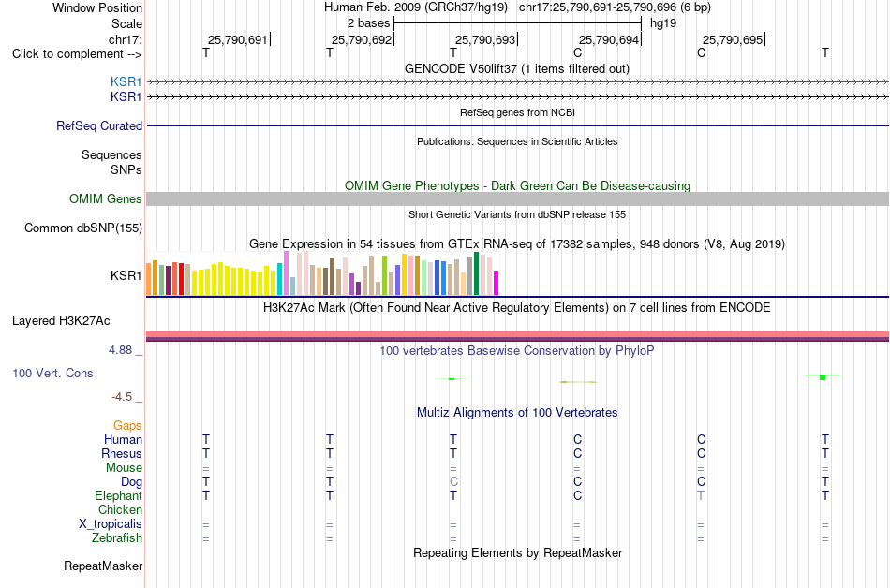The width and height of the screenshot is (890, 588).
Task: Click 'Multiz Alignments of 100 Vertebrates' title
Action: (517, 413)
